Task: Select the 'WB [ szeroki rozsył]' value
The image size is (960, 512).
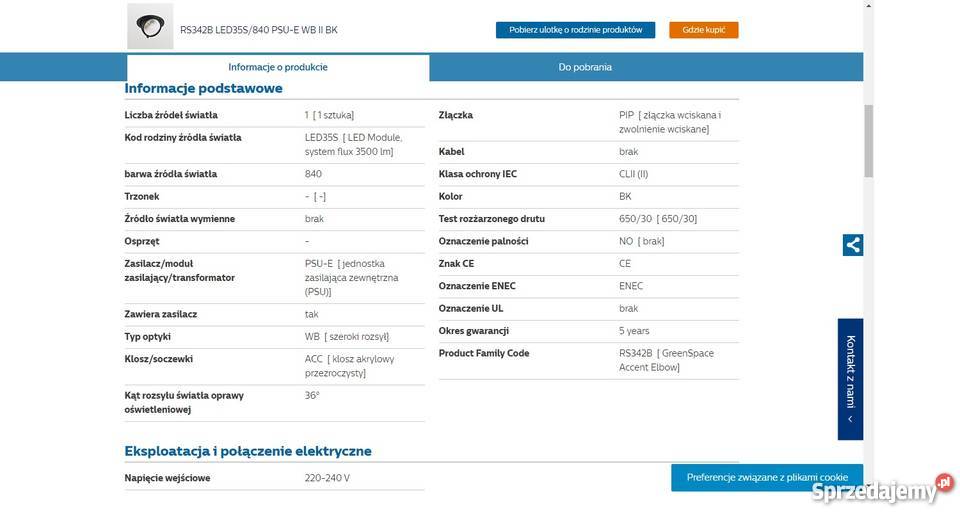Action: (347, 337)
